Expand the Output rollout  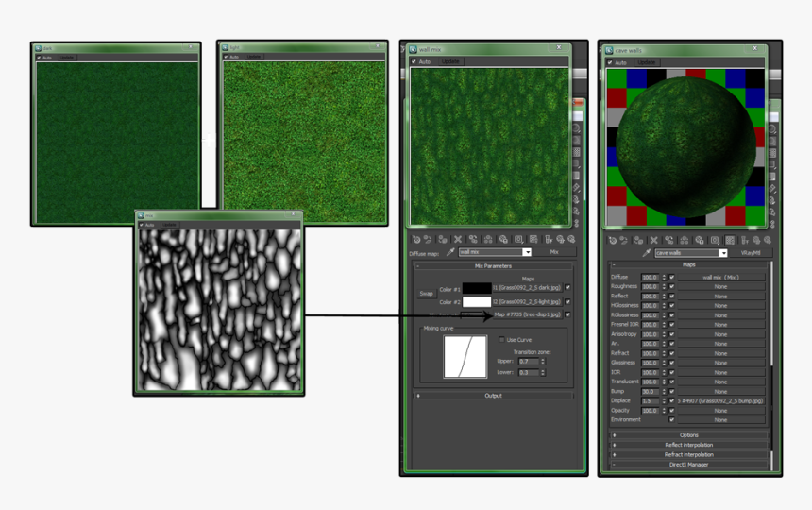493,396
